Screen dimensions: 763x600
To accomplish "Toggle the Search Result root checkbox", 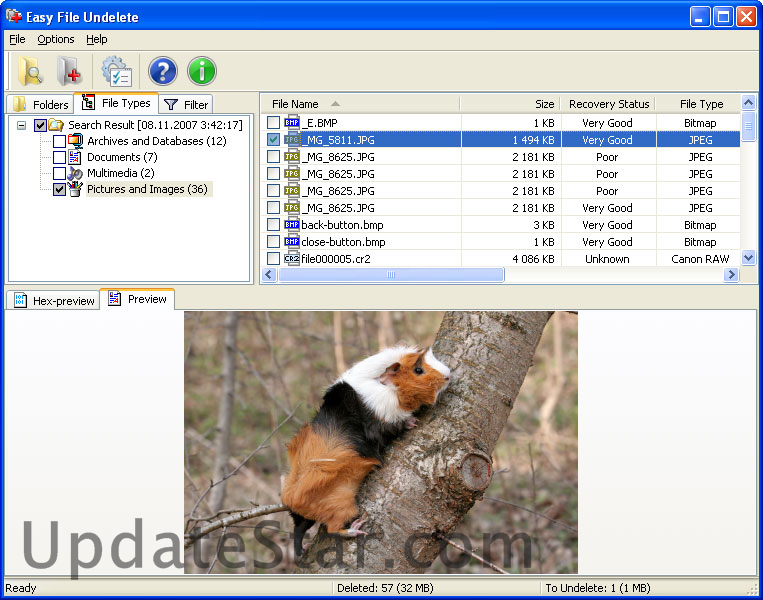I will (x=40, y=126).
